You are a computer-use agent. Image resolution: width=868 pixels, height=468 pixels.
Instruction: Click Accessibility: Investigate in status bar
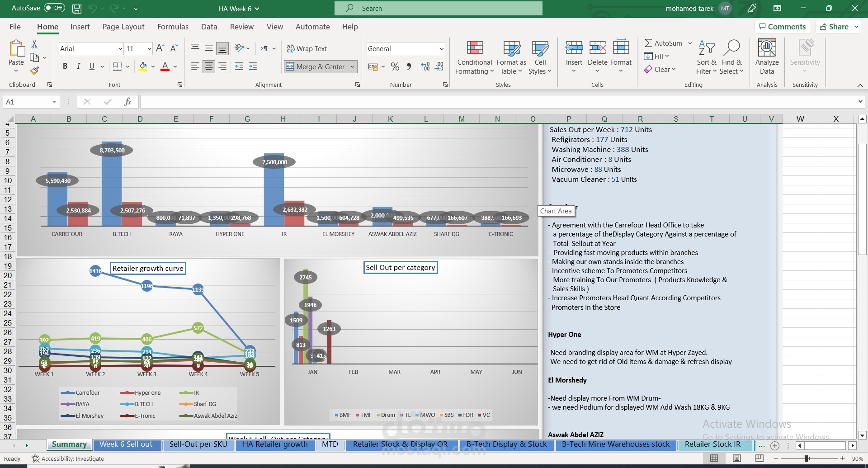pos(68,459)
